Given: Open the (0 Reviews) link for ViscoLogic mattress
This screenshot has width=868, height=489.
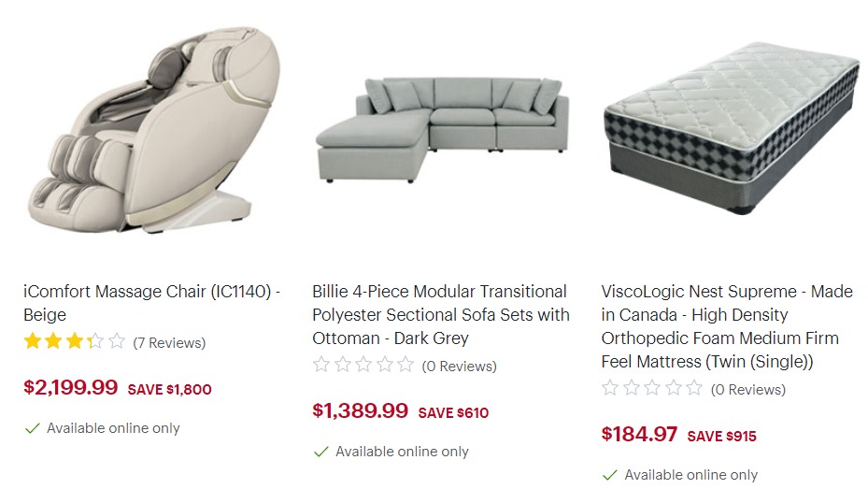Looking at the screenshot, I should point(748,389).
